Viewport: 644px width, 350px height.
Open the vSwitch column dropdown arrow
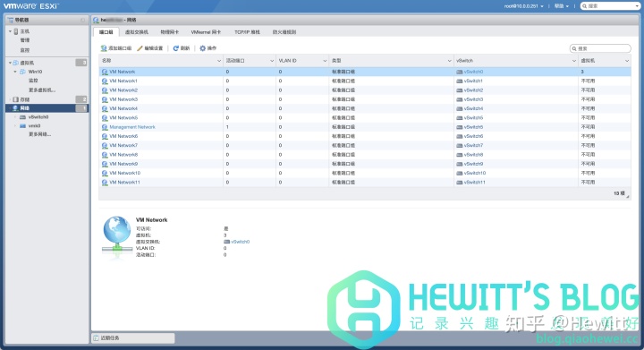pos(574,61)
